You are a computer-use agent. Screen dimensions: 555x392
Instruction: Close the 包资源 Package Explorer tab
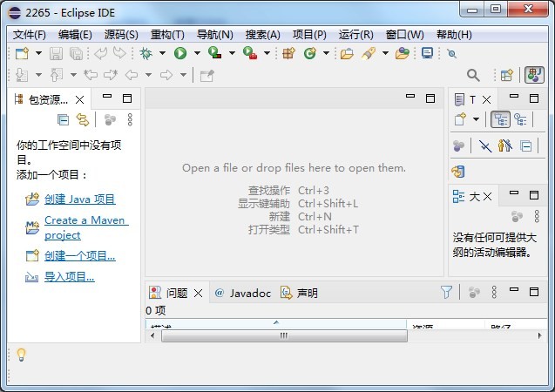click(79, 100)
